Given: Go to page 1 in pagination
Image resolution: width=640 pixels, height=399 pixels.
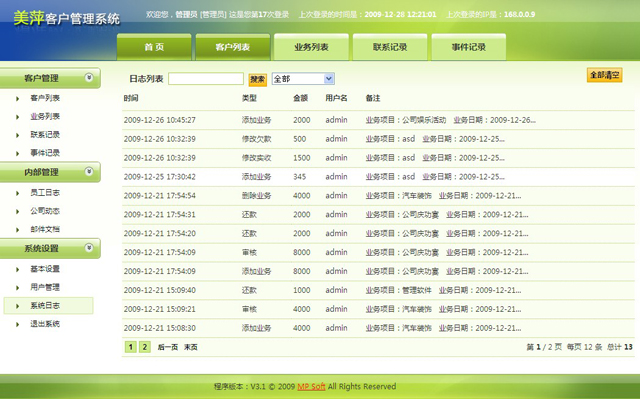Looking at the screenshot, I should [x=130, y=347].
